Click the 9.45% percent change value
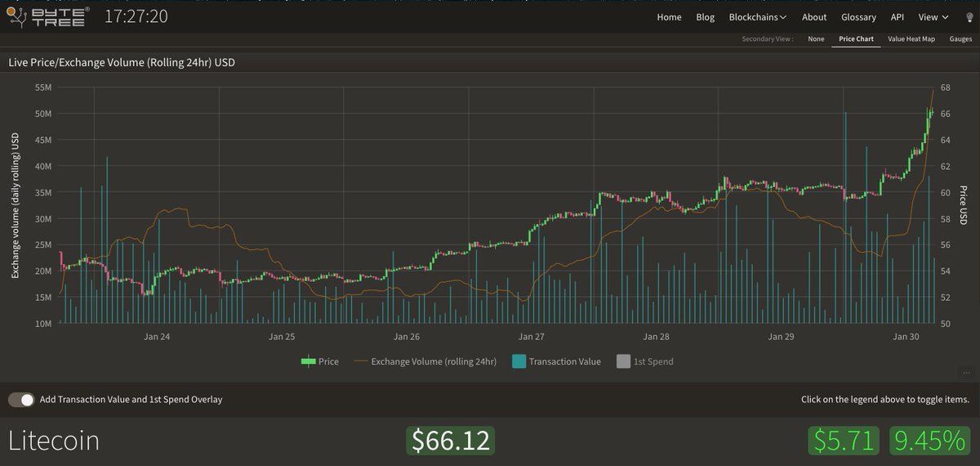 click(930, 441)
